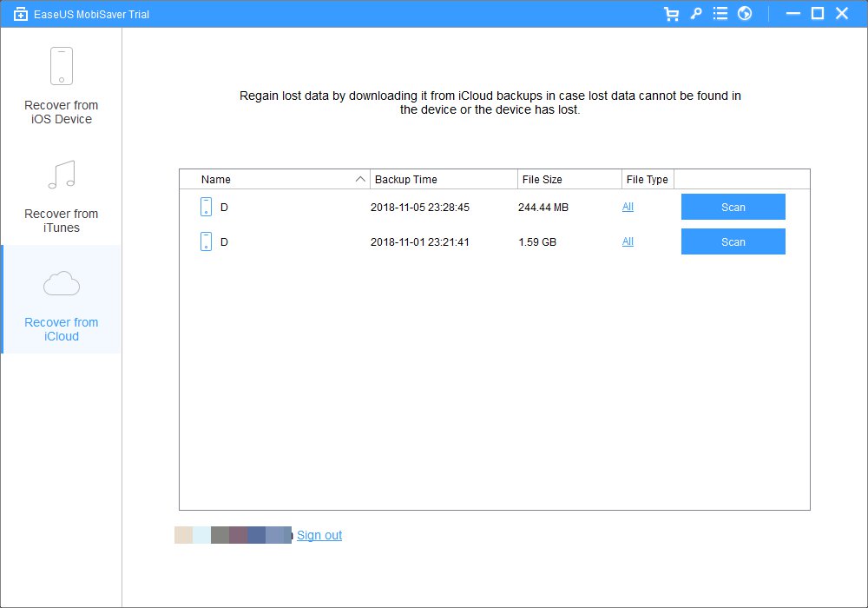The height and width of the screenshot is (608, 868).
Task: Click the music note iTunes recovery icon
Action: [61, 175]
